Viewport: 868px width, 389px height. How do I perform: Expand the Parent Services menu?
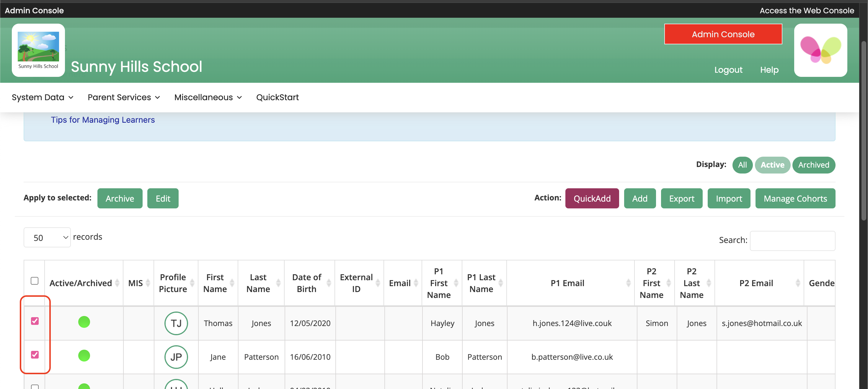click(x=124, y=97)
